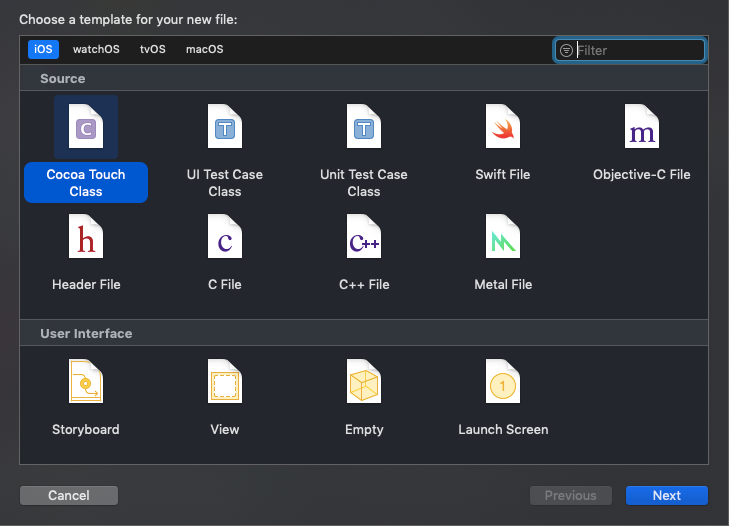Click the "Storyboard" label
Screen dimensions: 729x526
pos(86,429)
